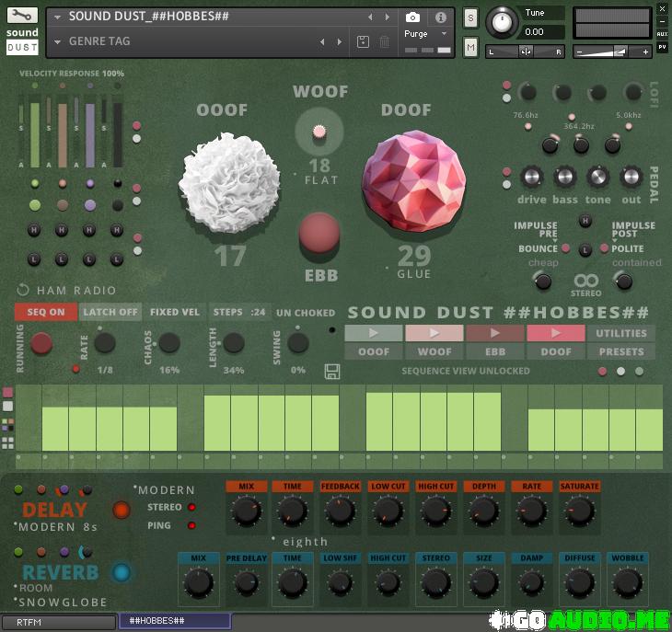Toggle UN CHOKED setting
The image size is (672, 632).
(x=306, y=313)
